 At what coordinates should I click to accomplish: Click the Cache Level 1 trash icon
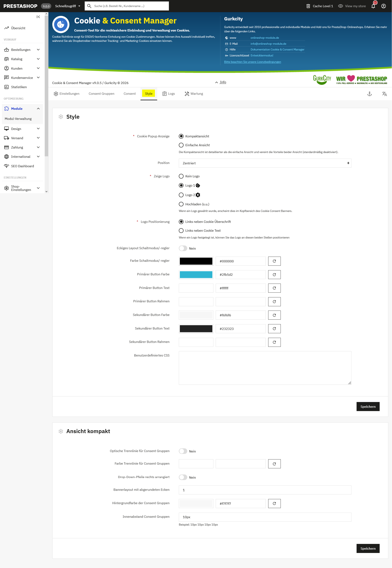tap(308, 6)
